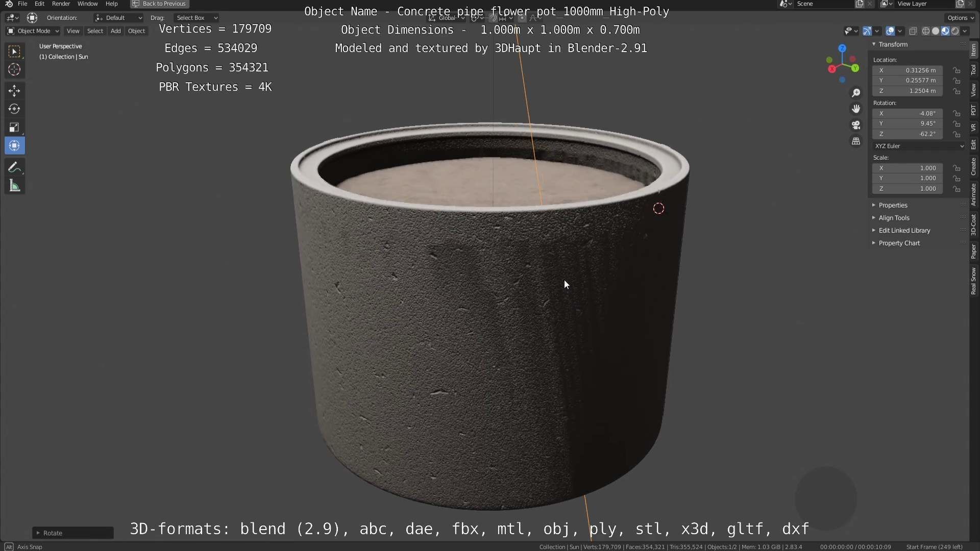980x551 pixels.
Task: Switch perspective/orthographic grid icon
Action: pos(856,141)
